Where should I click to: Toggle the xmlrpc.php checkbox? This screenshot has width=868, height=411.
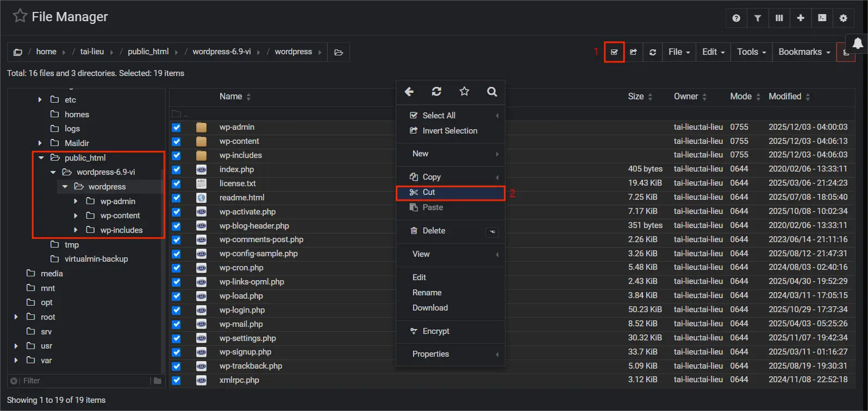tap(177, 381)
